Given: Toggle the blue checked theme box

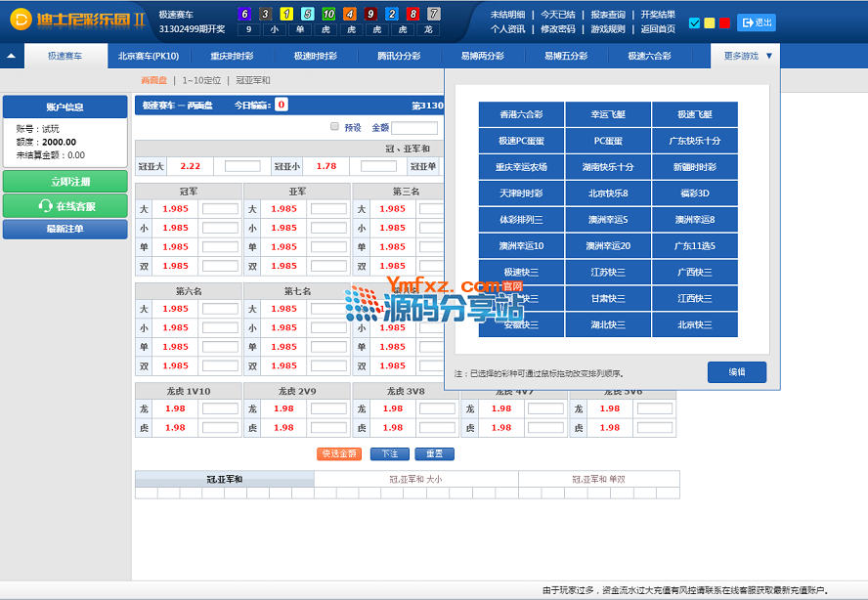Looking at the screenshot, I should pos(695,23).
